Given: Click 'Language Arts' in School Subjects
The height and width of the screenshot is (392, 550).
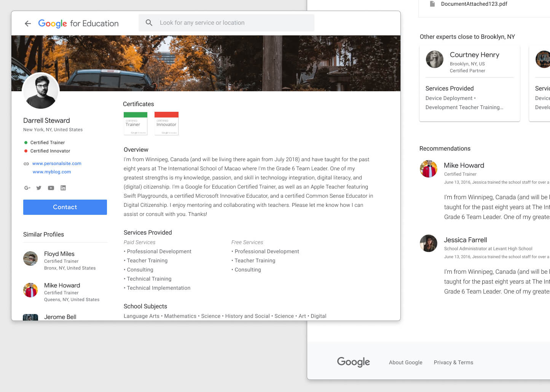Looking at the screenshot, I should pos(142,316).
